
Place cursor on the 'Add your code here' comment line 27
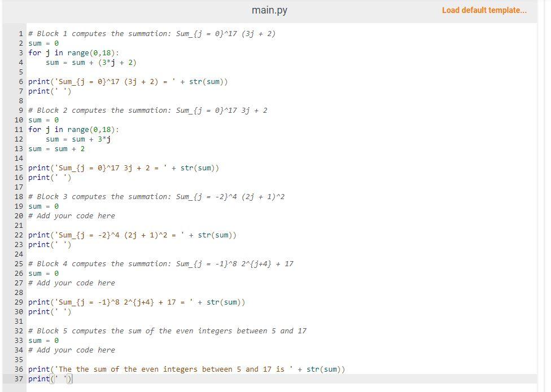coord(71,283)
